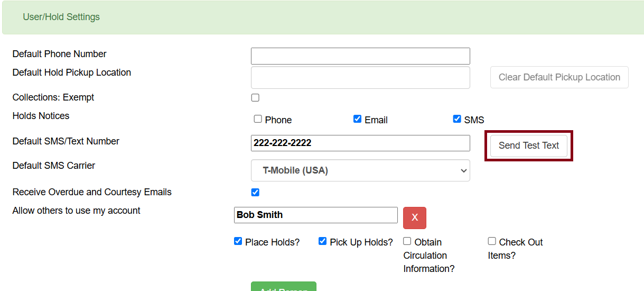644x291 pixels.
Task: Toggle the Collections: Exempt checkbox
Action: 255,98
